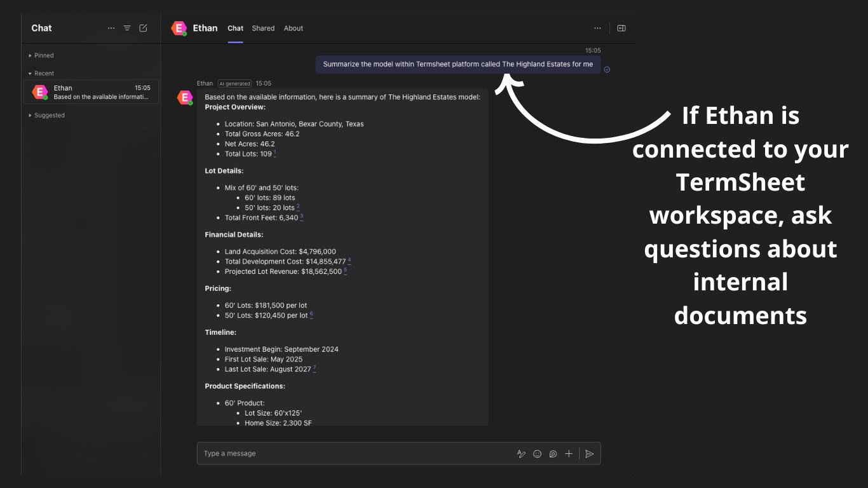Click Ethan's avatar in the chat header
Viewport: 868px width, 488px height.
(179, 28)
